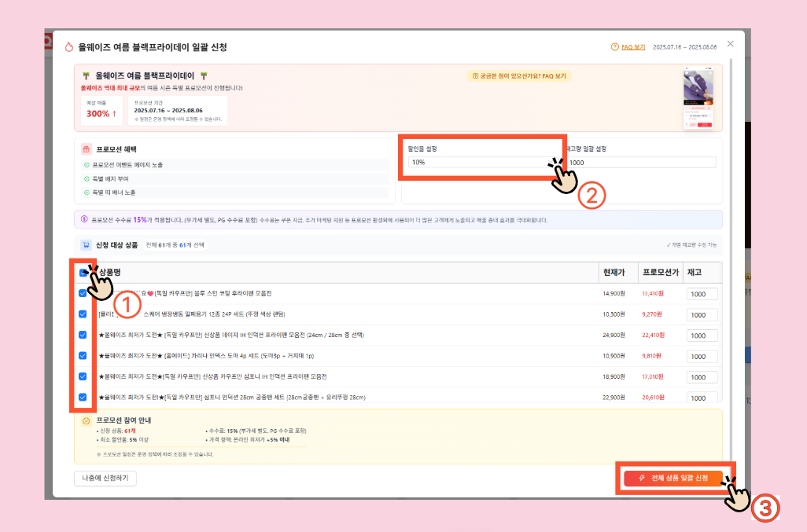Click the promotion preview thumbnail in the banner
Image resolution: width=807 pixels, height=532 pixels.
[698, 97]
